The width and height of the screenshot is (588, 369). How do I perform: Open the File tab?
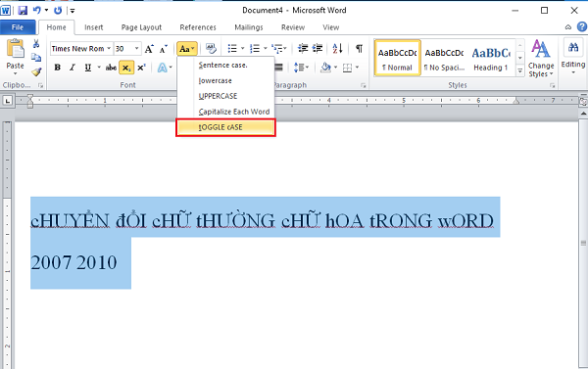coord(18,27)
